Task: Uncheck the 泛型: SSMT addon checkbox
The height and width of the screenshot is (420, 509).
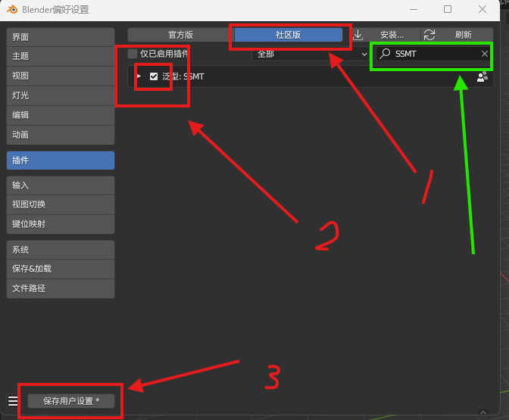Action: point(154,76)
